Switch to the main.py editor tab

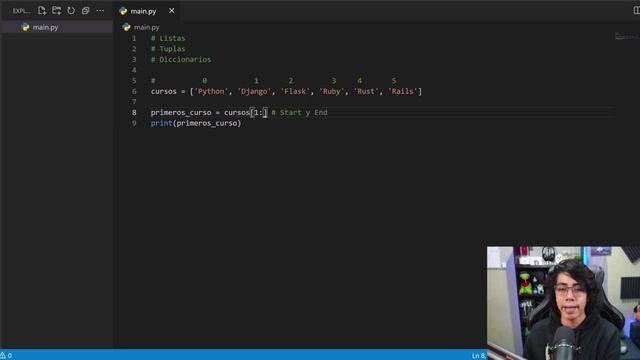[143, 11]
